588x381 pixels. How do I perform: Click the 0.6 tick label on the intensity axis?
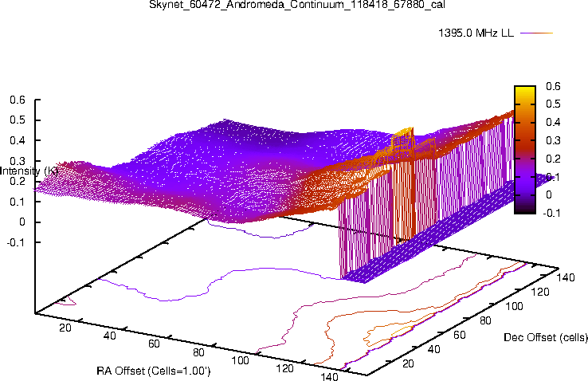18,100
